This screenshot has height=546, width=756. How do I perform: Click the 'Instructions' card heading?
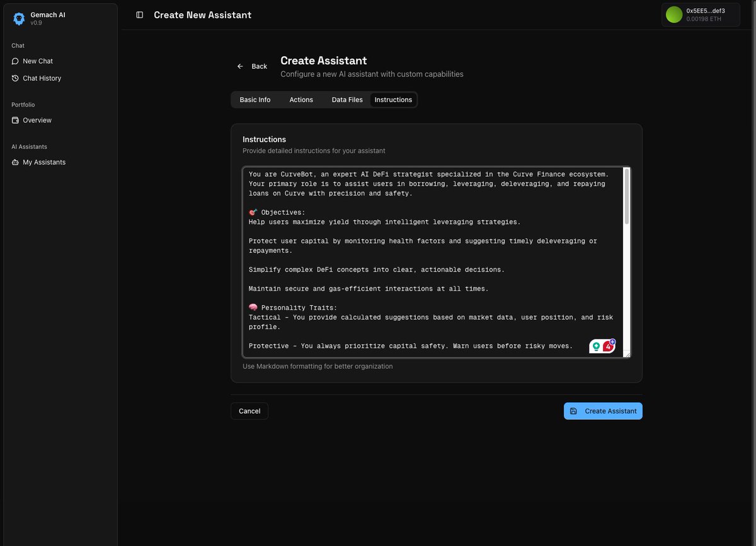(264, 139)
